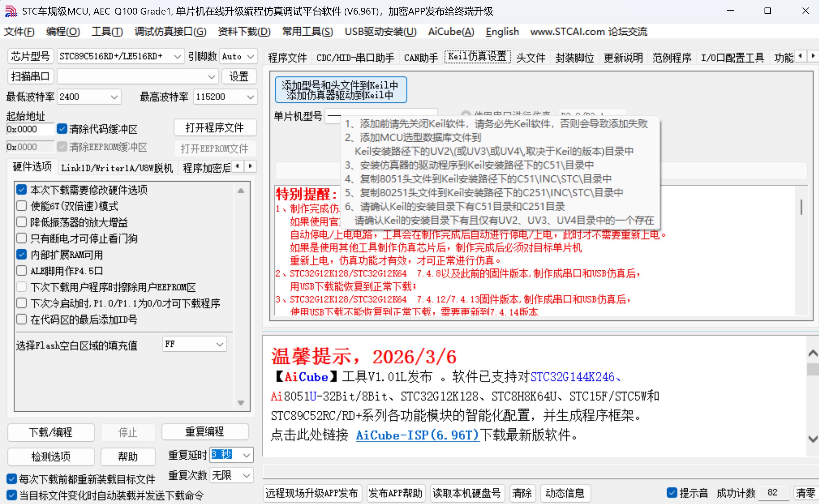The height and width of the screenshot is (504, 819).
Task: Toggle 本次下载需要修改硬件选项 checkbox
Action: pyautogui.click(x=22, y=190)
